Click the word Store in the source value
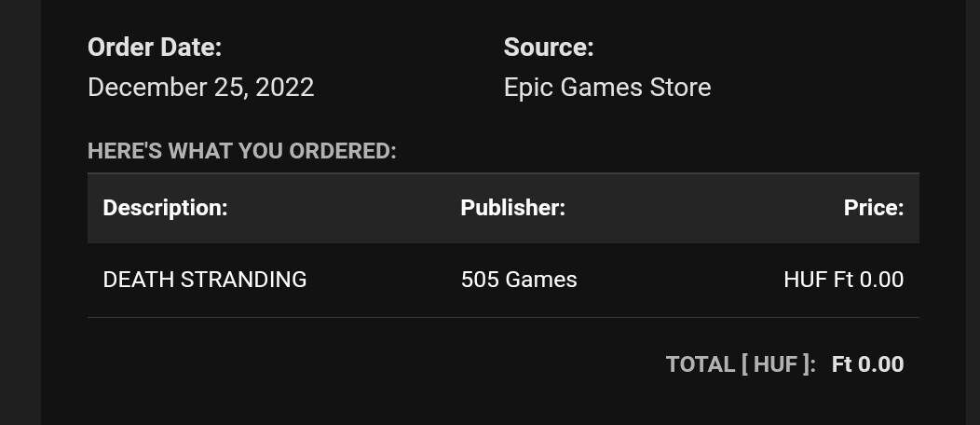 (x=680, y=88)
